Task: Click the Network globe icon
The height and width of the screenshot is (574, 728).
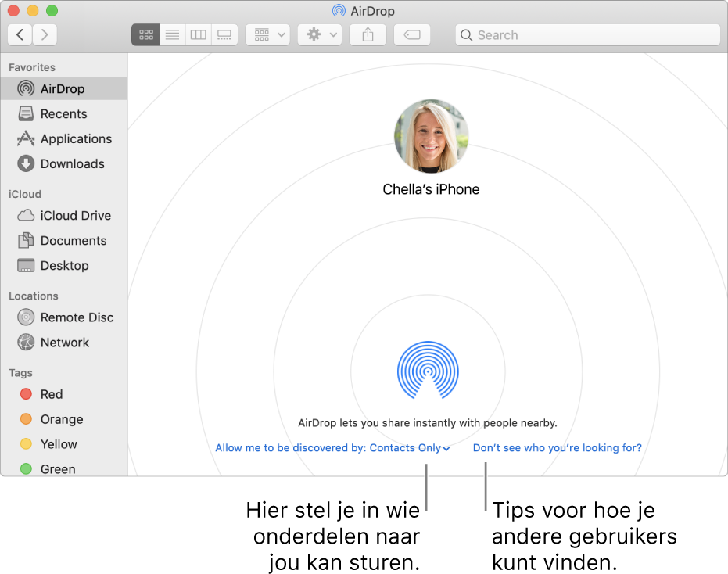Action: tap(26, 343)
